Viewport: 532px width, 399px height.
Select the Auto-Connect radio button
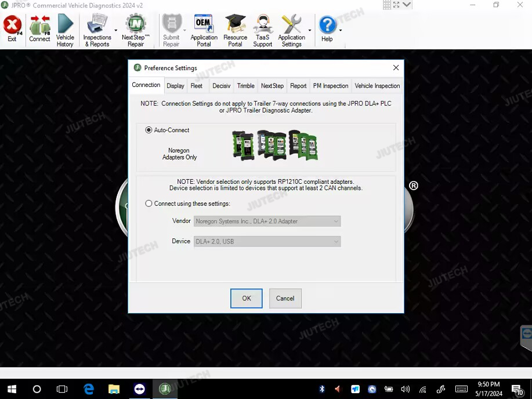tap(149, 130)
